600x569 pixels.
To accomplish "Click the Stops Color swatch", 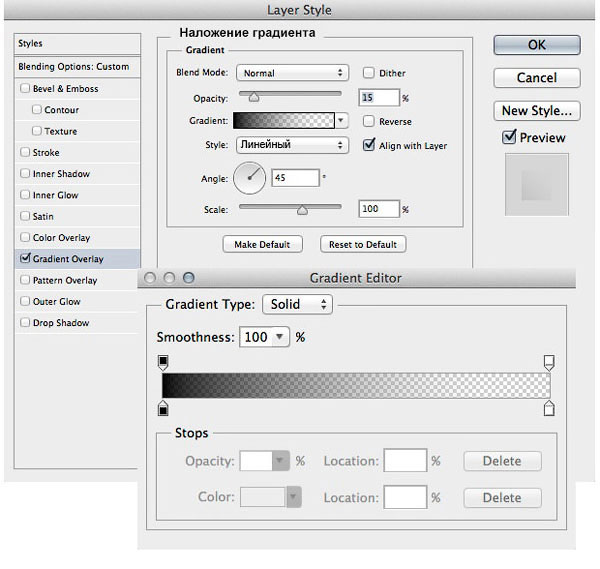I will pos(263,497).
